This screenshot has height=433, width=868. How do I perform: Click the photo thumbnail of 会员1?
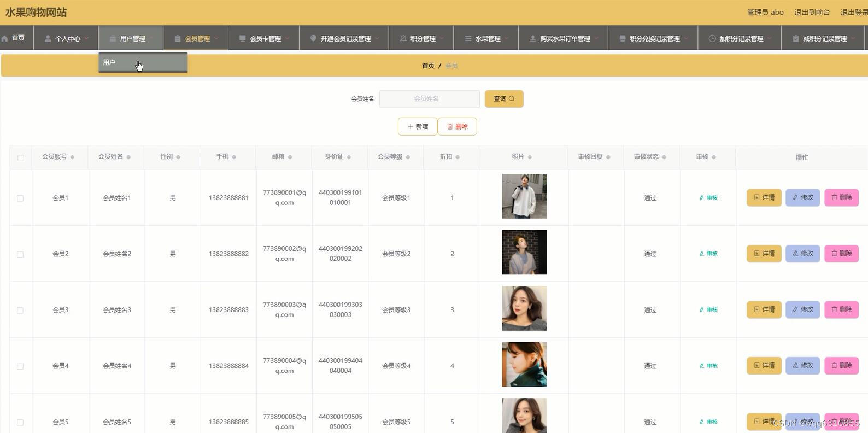click(x=524, y=196)
